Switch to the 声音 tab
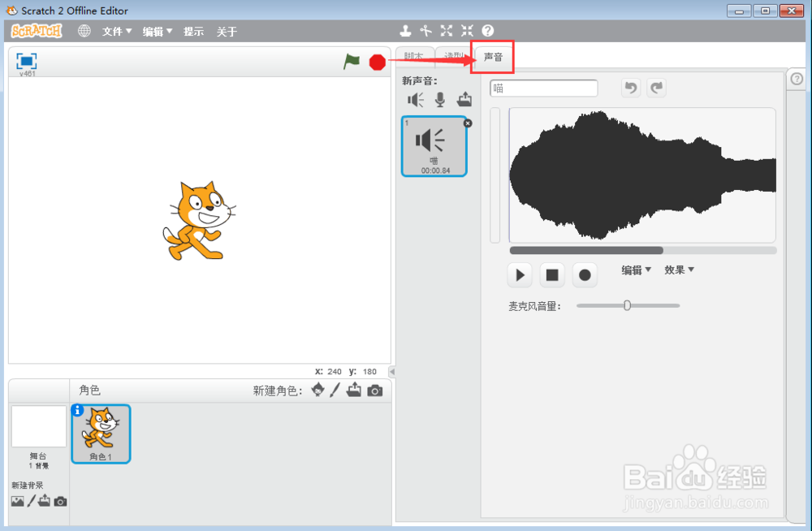The width and height of the screenshot is (812, 531). click(493, 57)
